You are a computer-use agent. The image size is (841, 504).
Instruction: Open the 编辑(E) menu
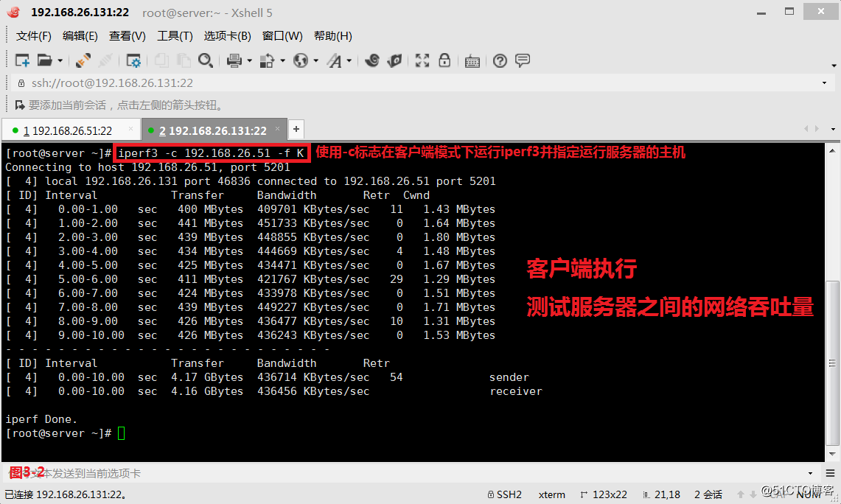coord(80,36)
